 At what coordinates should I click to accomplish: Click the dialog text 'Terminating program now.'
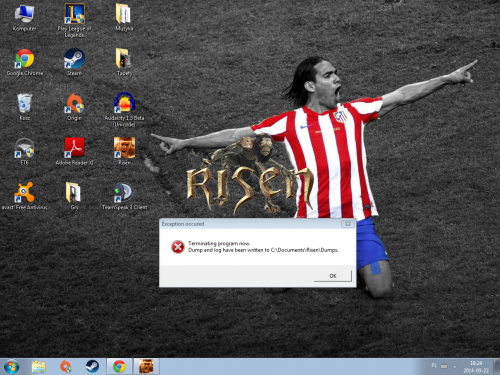coord(219,243)
